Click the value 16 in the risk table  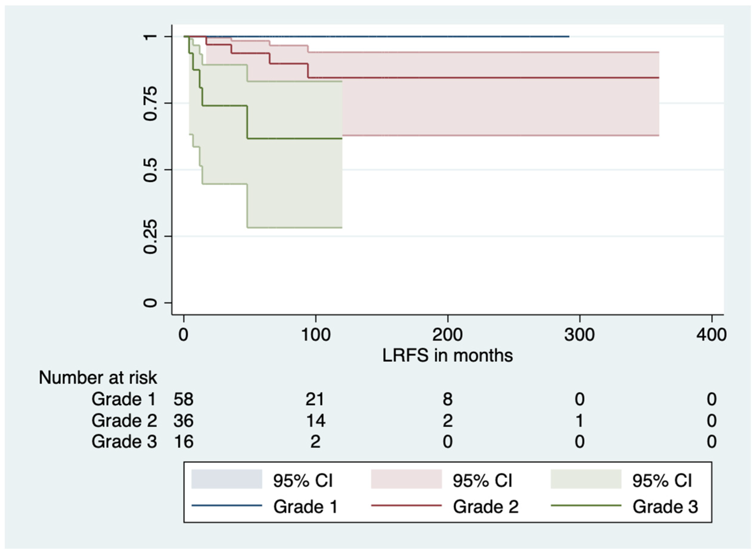[183, 441]
